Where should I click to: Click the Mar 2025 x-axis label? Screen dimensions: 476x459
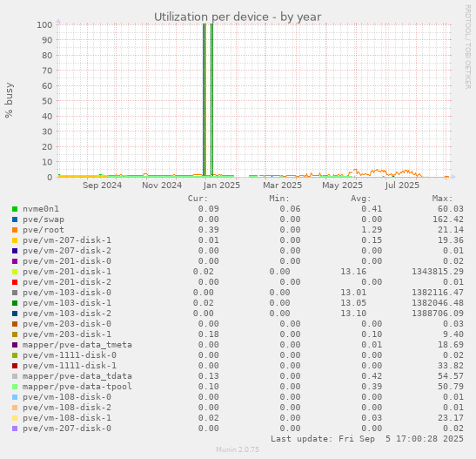282,186
